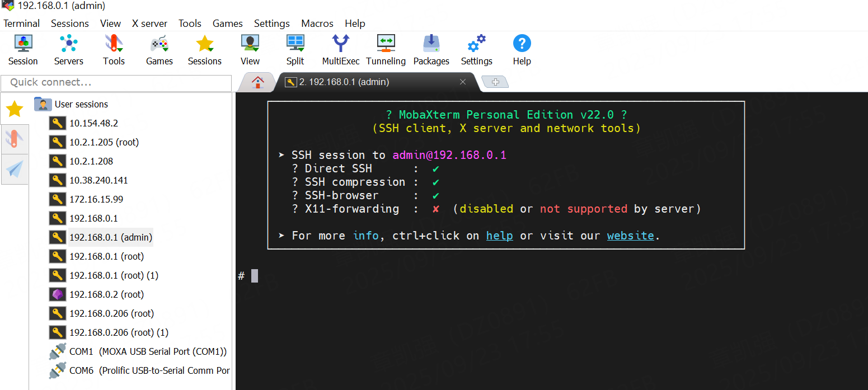Image resolution: width=868 pixels, height=390 pixels.
Task: Click the key icon beside 172.16.15.99
Action: click(x=57, y=199)
